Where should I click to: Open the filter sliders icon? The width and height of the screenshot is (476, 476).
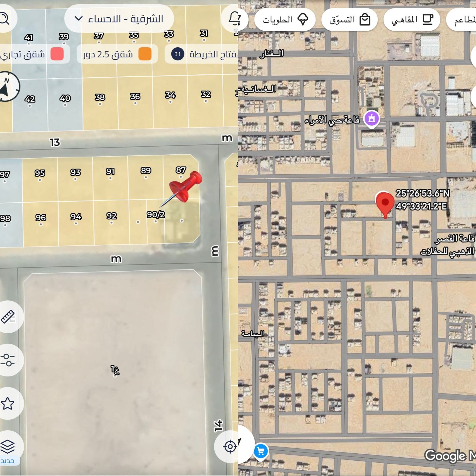(x=8, y=360)
